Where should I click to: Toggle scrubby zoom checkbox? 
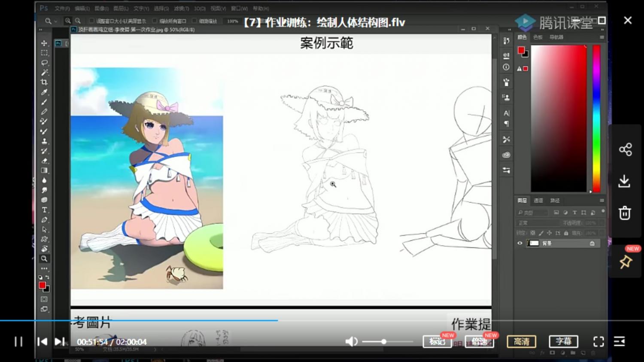(x=194, y=21)
